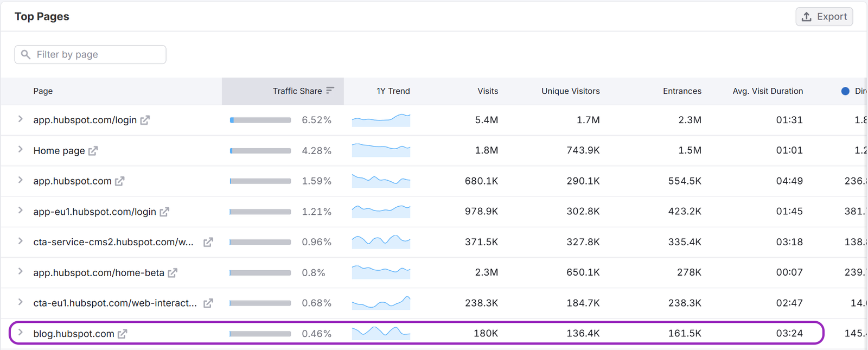Open blog.hubspot.com external link icon
This screenshot has width=868, height=350.
123,334
